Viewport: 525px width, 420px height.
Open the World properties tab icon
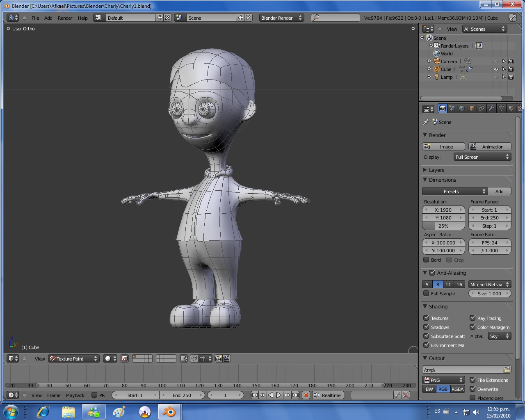tap(462, 109)
